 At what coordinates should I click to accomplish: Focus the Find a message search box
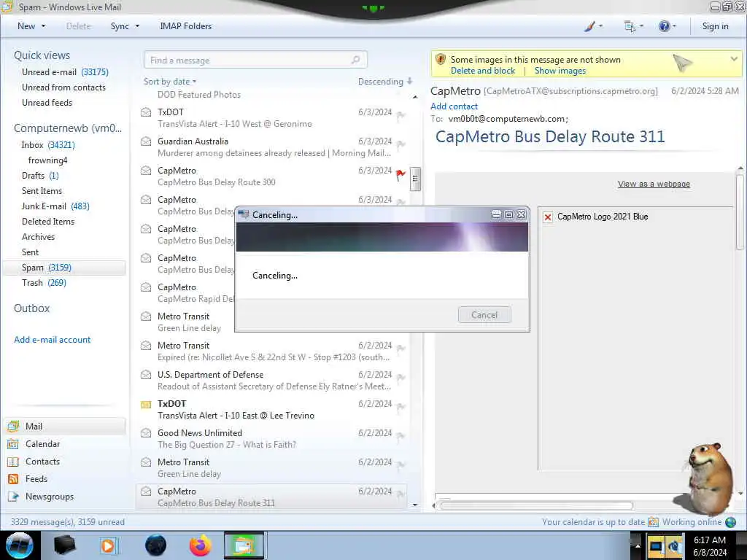coord(255,60)
